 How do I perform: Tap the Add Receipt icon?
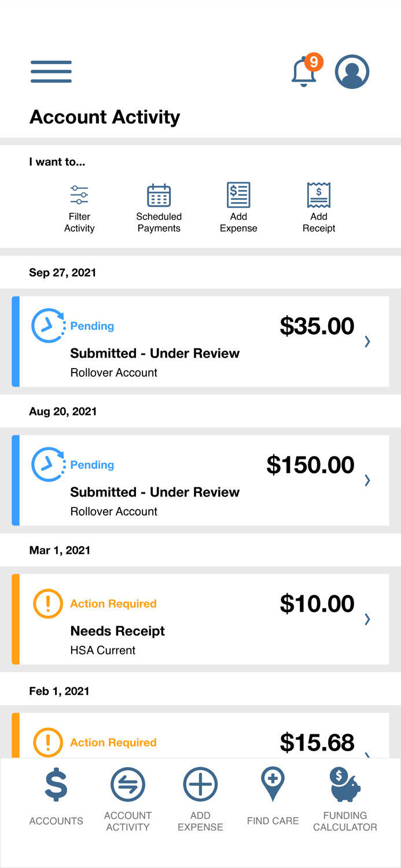tap(318, 194)
